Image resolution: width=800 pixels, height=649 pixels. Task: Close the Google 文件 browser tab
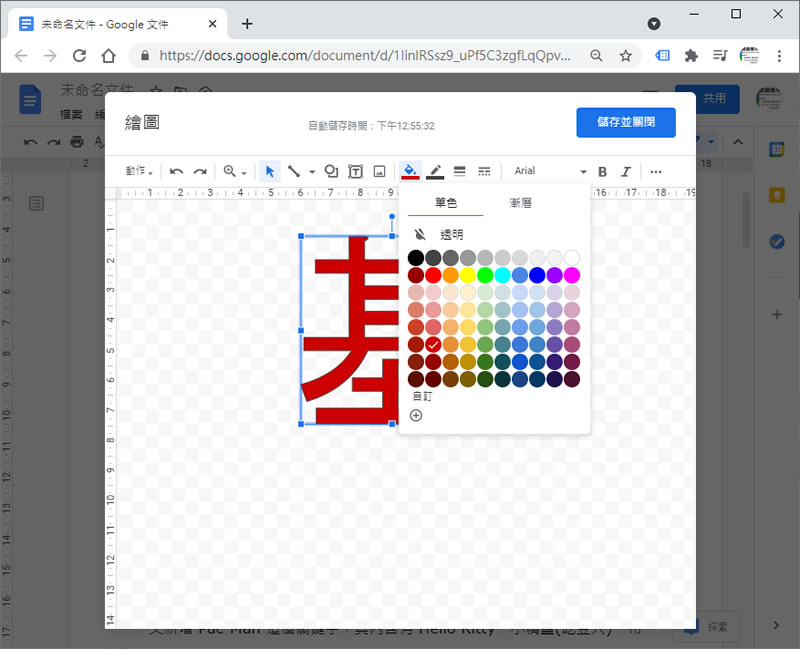point(213,24)
